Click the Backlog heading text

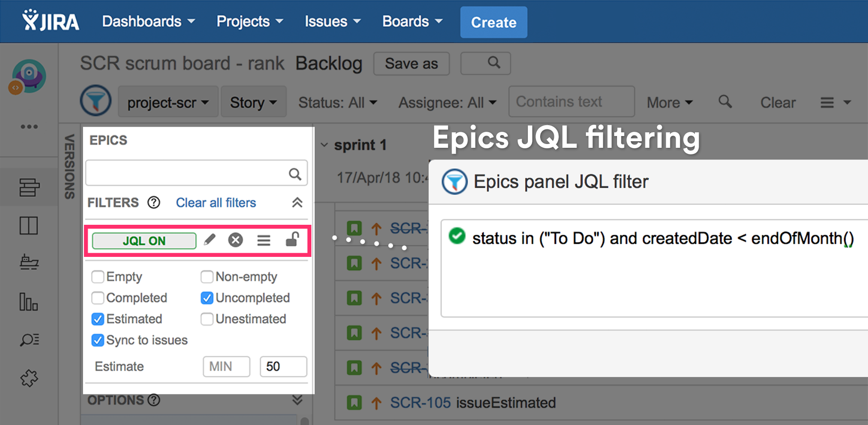click(x=329, y=63)
